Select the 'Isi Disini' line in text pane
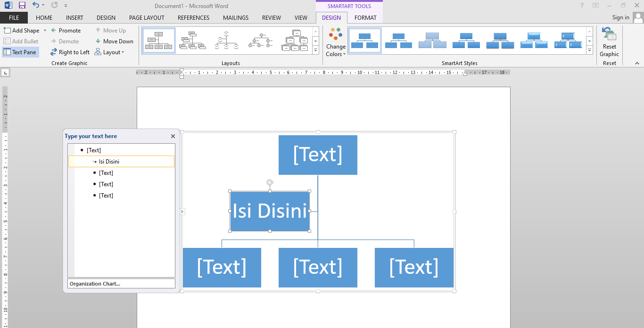 pyautogui.click(x=122, y=162)
